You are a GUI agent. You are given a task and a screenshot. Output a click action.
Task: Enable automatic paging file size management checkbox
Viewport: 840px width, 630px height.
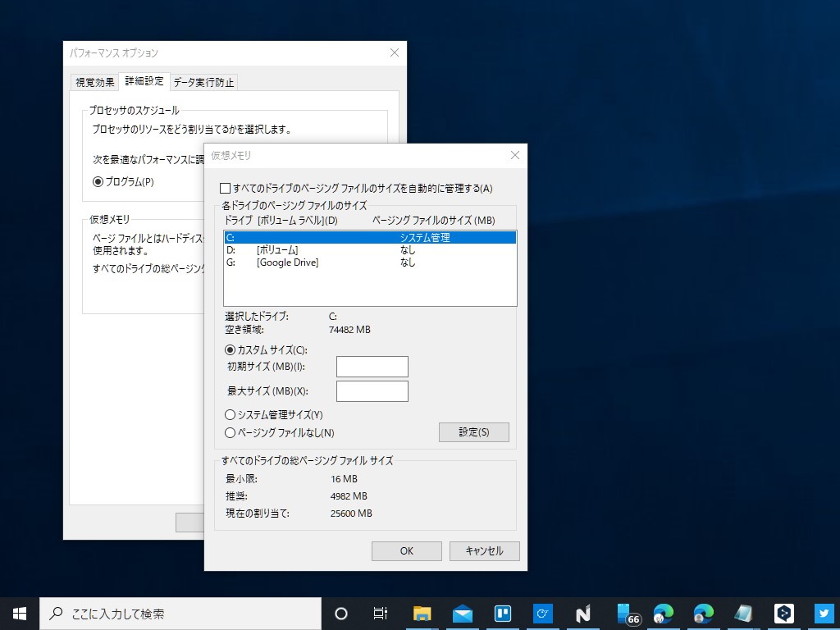pos(224,188)
